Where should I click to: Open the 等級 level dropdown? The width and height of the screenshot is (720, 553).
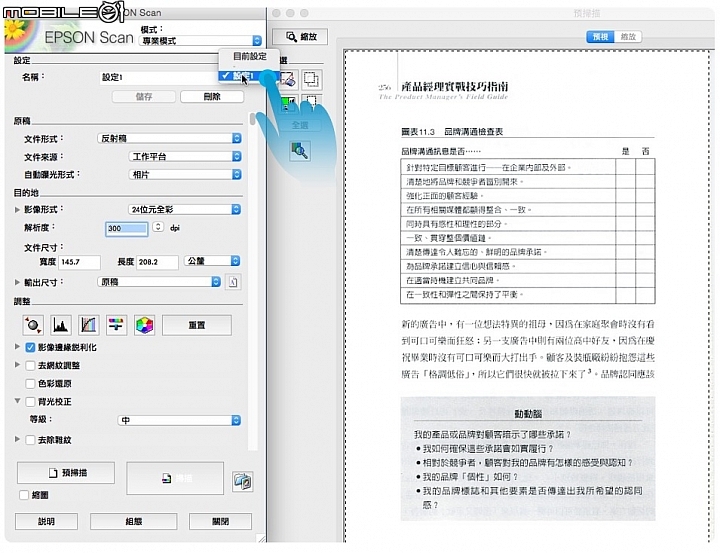(179, 420)
